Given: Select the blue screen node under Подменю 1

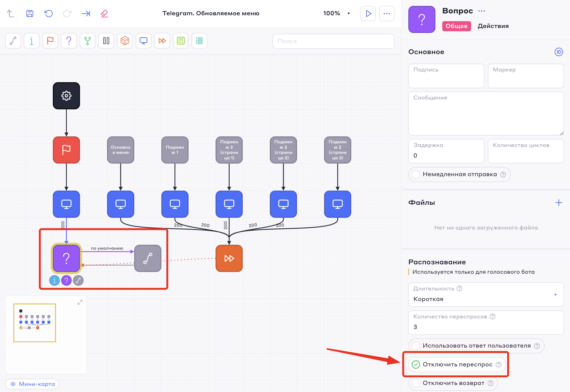Looking at the screenshot, I should (175, 204).
